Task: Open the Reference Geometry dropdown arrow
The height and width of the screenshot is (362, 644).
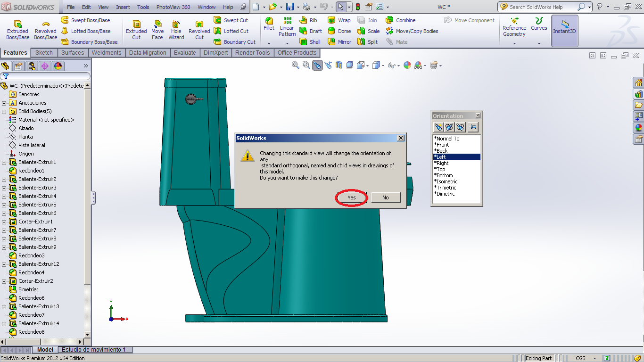Action: click(514, 43)
